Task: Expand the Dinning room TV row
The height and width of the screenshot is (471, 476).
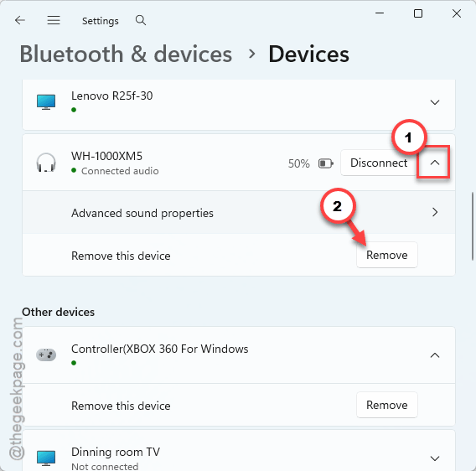Action: pyautogui.click(x=435, y=458)
